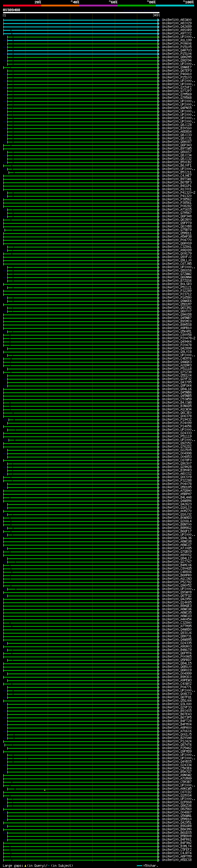This screenshot has height=868, width=197.
Task: Pick the UniRef100_P08282 hit name
Action: [176, 206]
